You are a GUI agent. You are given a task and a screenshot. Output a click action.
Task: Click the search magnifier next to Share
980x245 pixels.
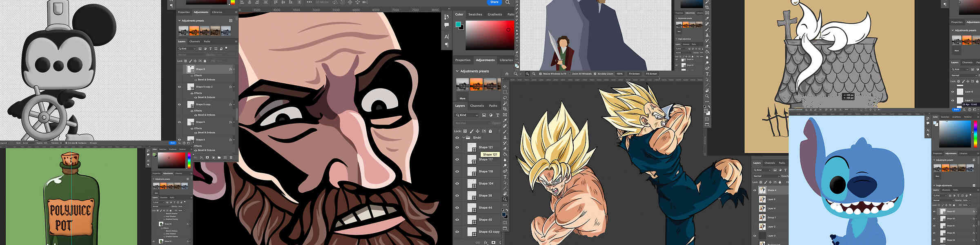click(508, 2)
